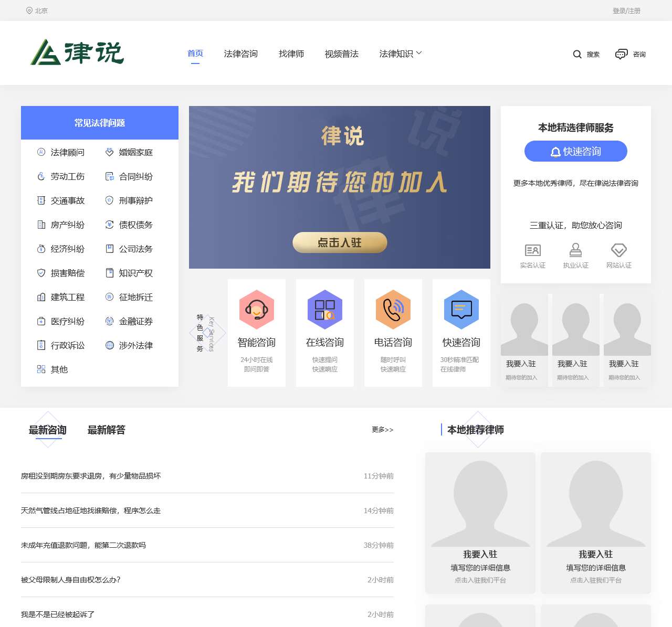Click the 征地拆迁 category icon

(110, 297)
